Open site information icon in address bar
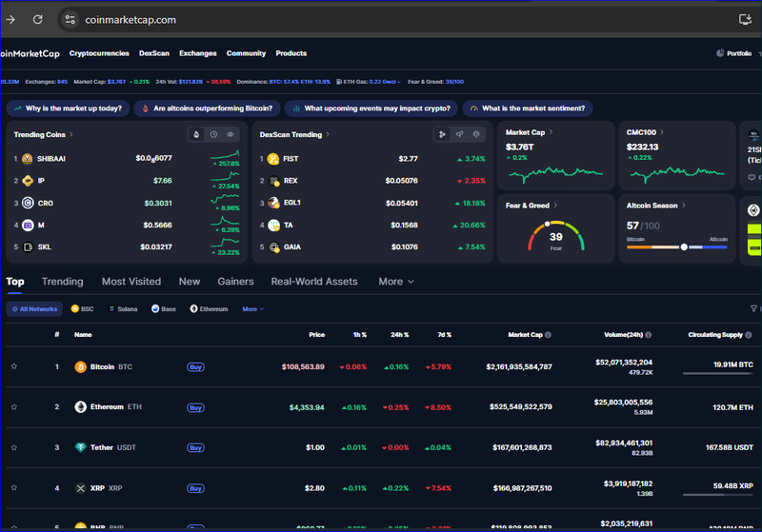The height and width of the screenshot is (532, 762). 70,19
